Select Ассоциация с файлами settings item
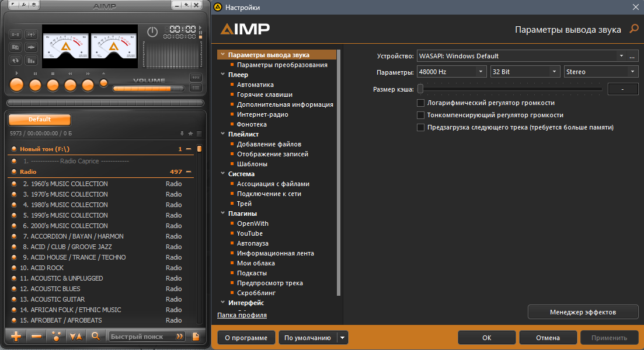The width and height of the screenshot is (644, 350). [x=273, y=184]
